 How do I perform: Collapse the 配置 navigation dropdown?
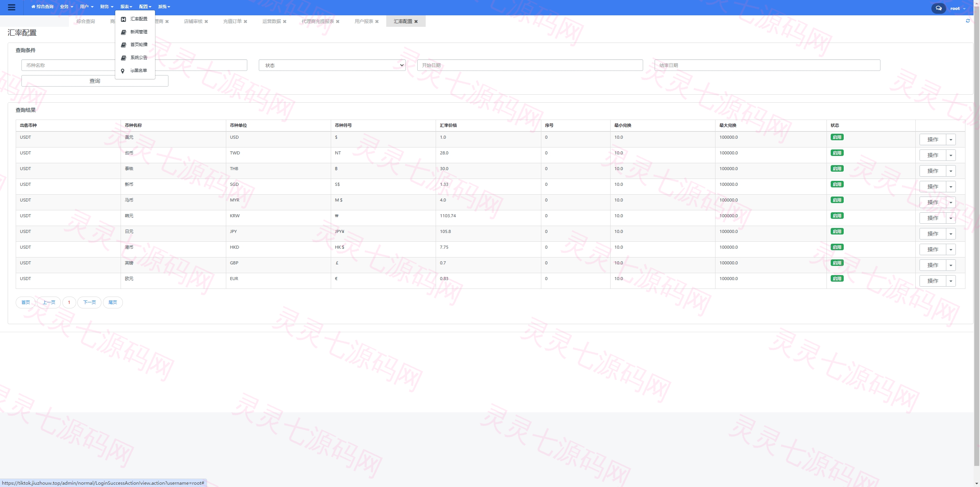(x=145, y=7)
